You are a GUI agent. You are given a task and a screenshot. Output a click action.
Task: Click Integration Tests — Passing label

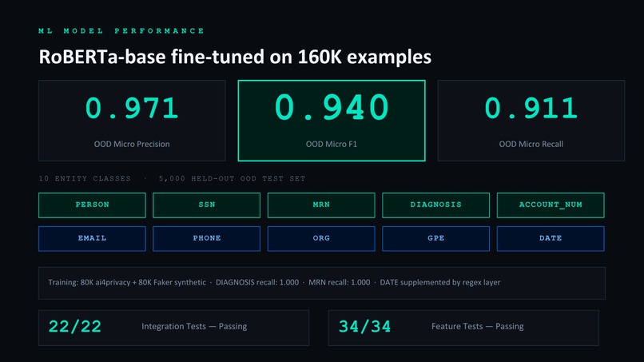[194, 326]
